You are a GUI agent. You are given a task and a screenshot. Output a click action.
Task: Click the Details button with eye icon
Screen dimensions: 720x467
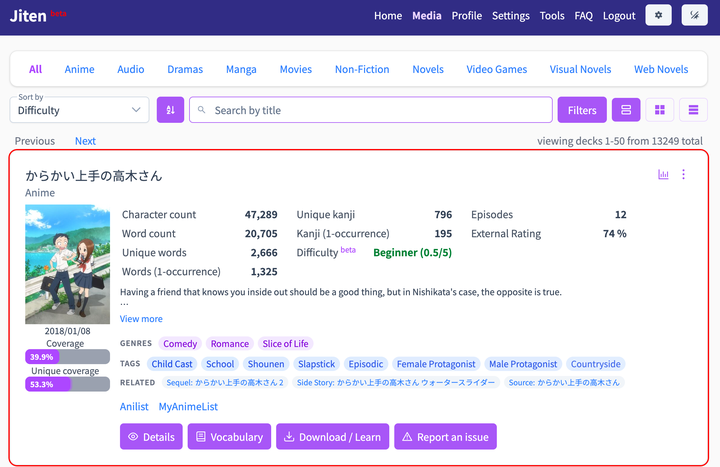[x=151, y=437]
